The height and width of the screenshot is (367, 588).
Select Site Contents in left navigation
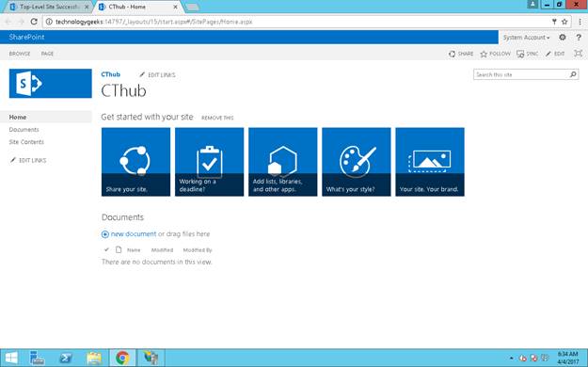pyautogui.click(x=26, y=142)
